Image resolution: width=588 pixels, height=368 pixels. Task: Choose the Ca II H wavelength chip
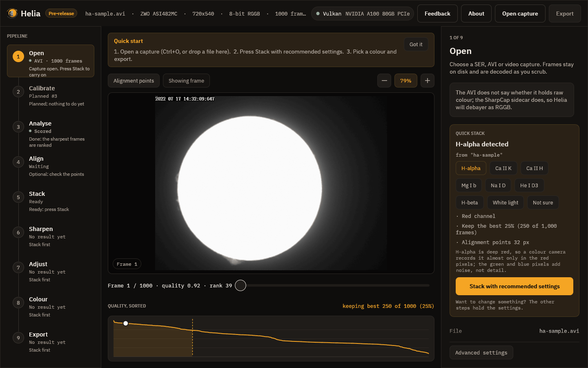[535, 168]
